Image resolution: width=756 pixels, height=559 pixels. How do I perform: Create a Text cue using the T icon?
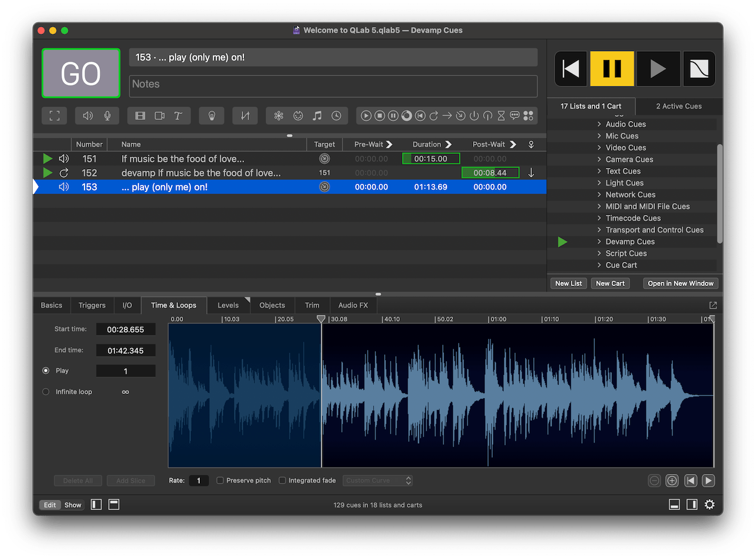coord(178,115)
